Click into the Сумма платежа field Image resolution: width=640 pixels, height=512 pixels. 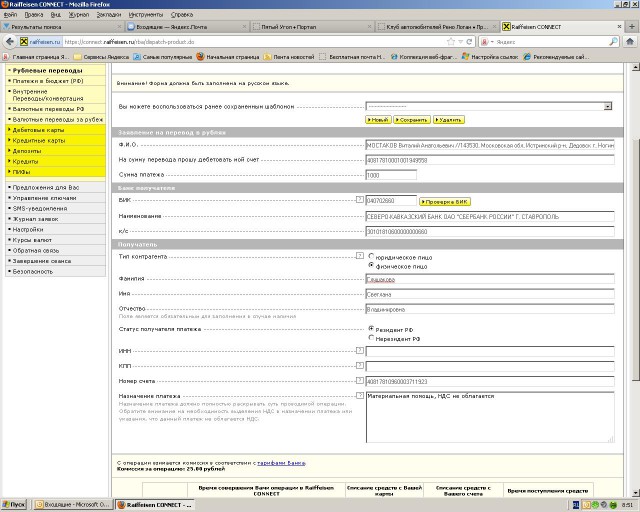pyautogui.click(x=391, y=175)
